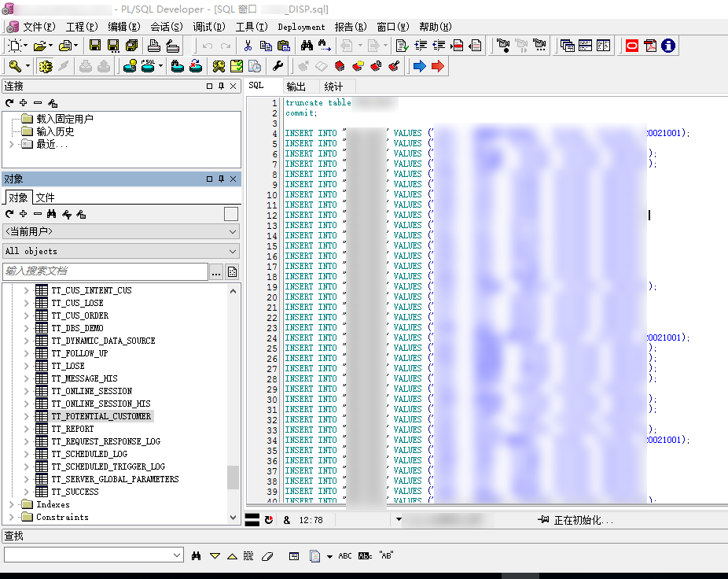Click the Print icon
The image size is (728, 579).
coord(153,46)
